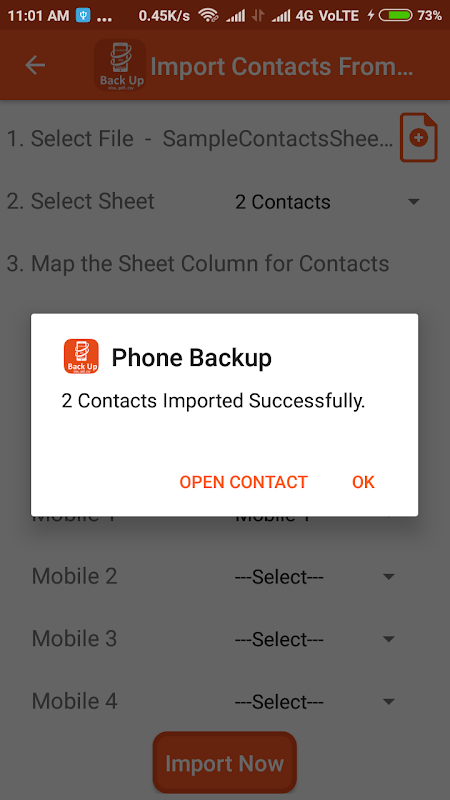Tap the 2 Contacts Imported Successfully message
Image resolution: width=450 pixels, height=800 pixels.
tap(213, 402)
